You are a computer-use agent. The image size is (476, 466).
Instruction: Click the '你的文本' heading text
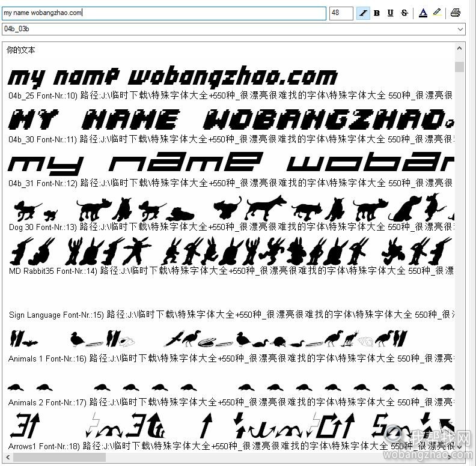point(20,50)
